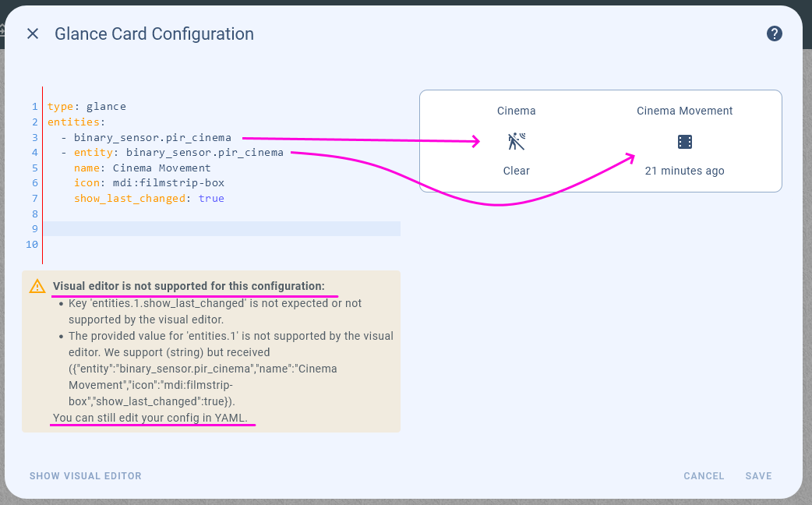Screen dimensions: 812x505
Task: Click the 'Clear' state text in preview
Action: (517, 171)
